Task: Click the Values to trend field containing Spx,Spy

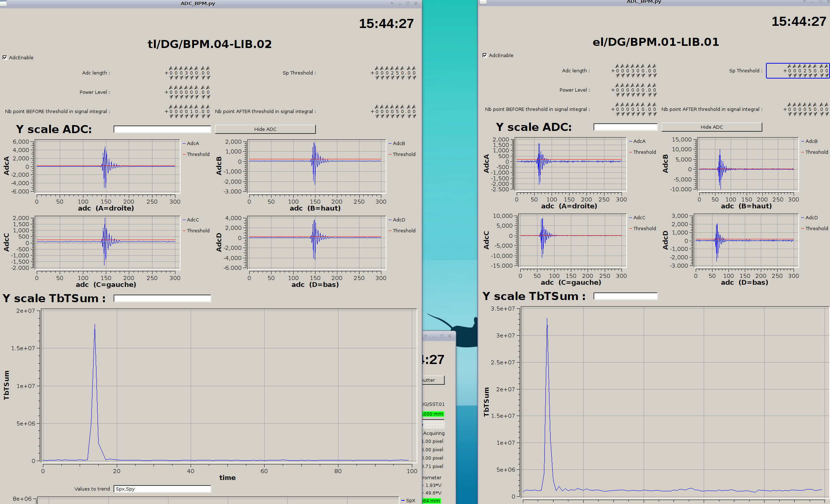Action: 162,489
